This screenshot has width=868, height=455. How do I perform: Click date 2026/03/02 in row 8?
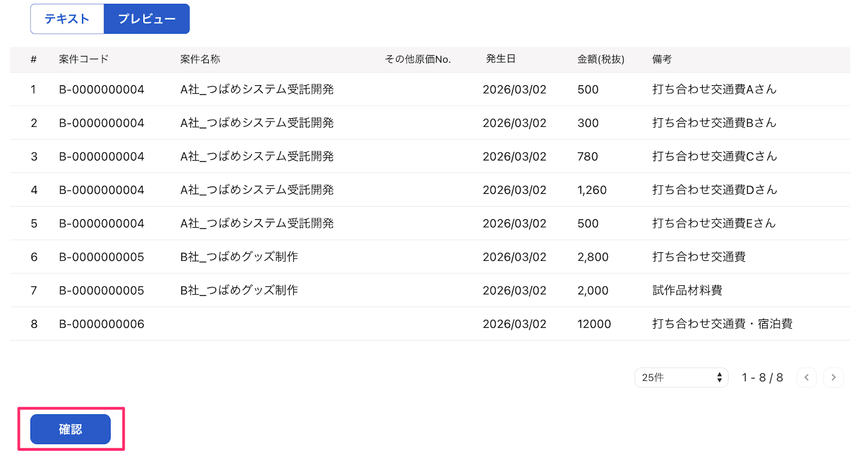tap(514, 324)
